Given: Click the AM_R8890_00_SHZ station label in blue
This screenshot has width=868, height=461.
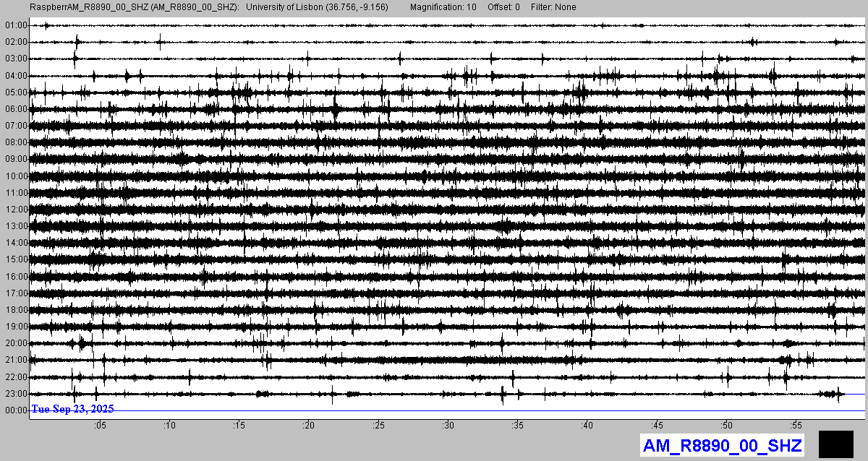Looking at the screenshot, I should click(x=722, y=445).
